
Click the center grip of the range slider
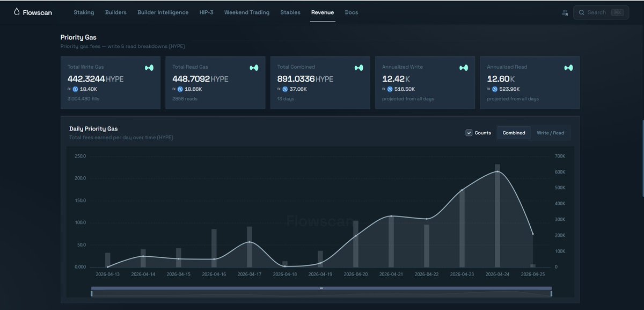[x=321, y=288]
